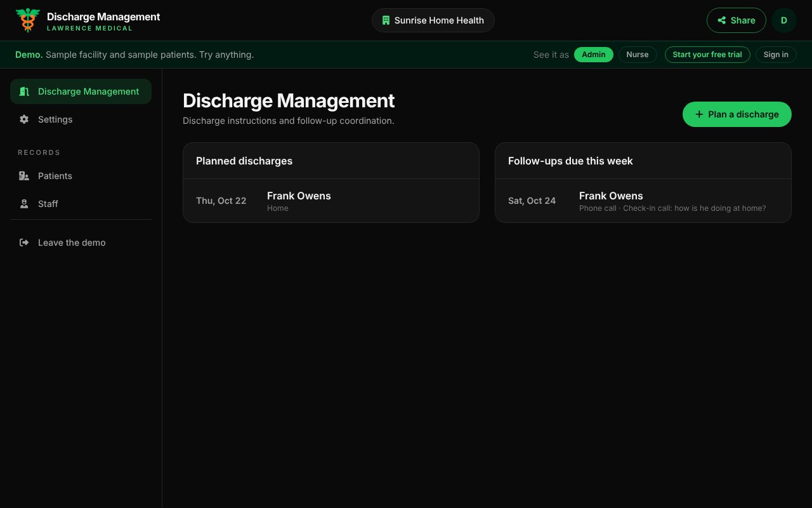Open Discharge Management in sidebar
Image resolution: width=812 pixels, height=508 pixels.
pos(81,91)
